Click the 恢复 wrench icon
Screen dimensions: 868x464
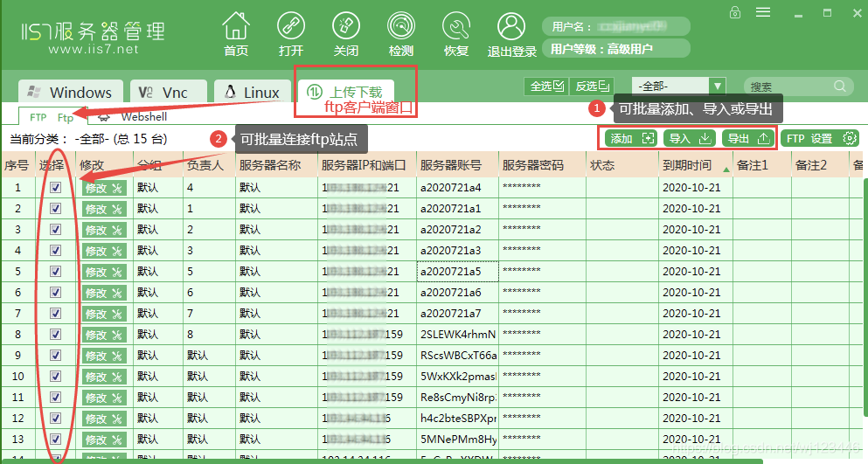(x=456, y=26)
